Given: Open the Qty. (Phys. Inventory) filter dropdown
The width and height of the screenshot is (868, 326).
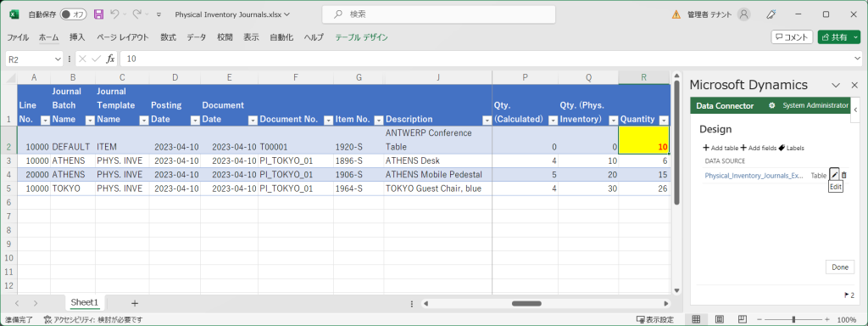Looking at the screenshot, I should coord(614,120).
